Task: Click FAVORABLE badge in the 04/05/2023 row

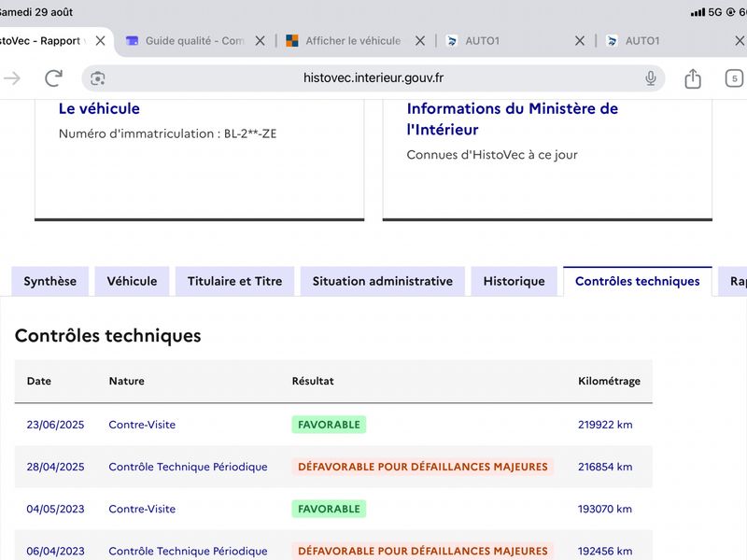Action: tap(329, 509)
